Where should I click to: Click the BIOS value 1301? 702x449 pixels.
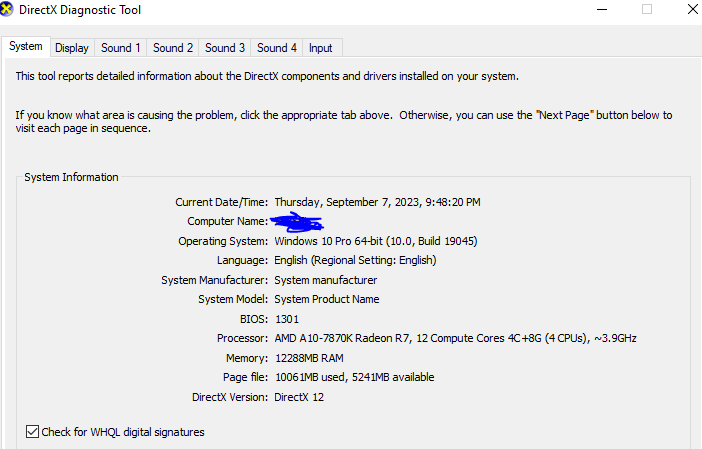pos(287,319)
